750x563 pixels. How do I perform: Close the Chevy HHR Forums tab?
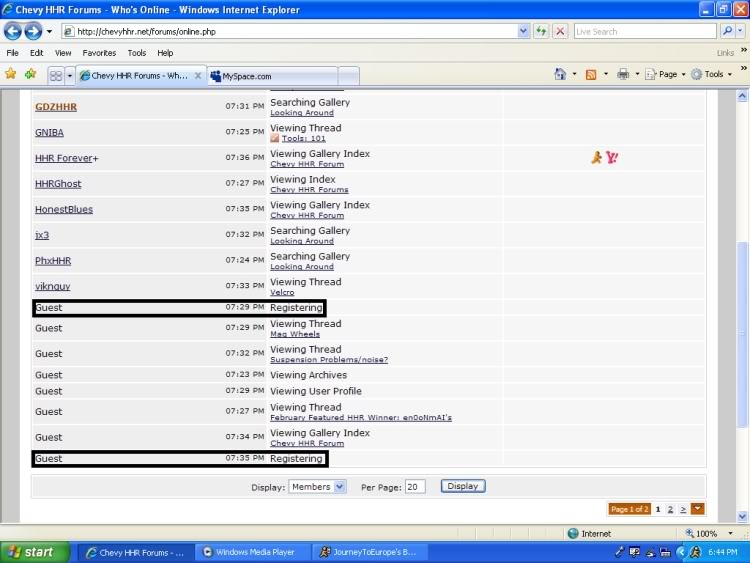pyautogui.click(x=198, y=76)
